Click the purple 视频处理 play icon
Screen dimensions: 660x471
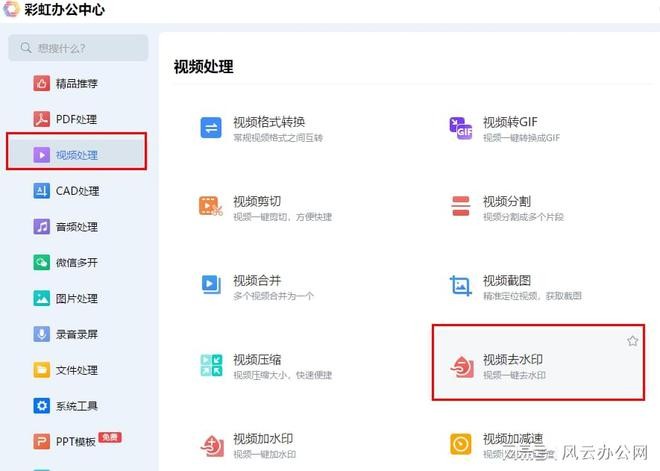point(41,155)
